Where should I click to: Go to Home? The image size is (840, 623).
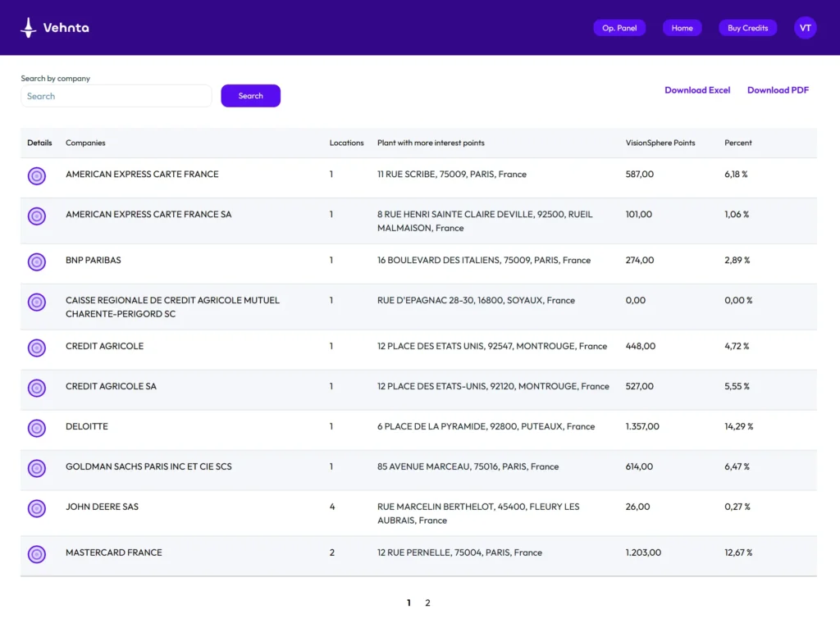pos(682,28)
